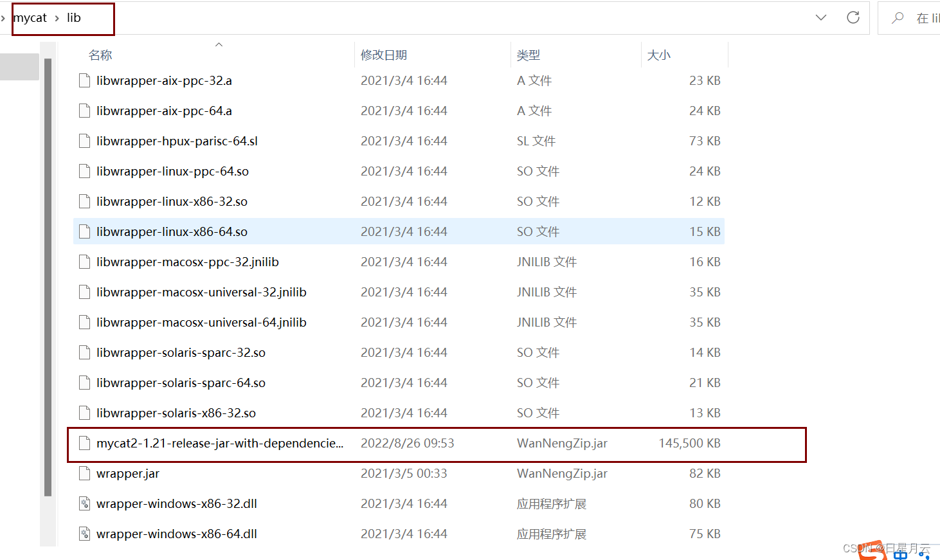The width and height of the screenshot is (940, 560).
Task: Select file name libwrapper-macosx-ppc-32.jnilib
Action: point(188,262)
